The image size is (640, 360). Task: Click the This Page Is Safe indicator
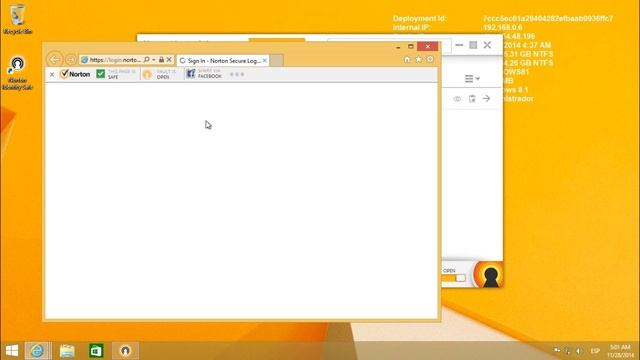coord(116,74)
